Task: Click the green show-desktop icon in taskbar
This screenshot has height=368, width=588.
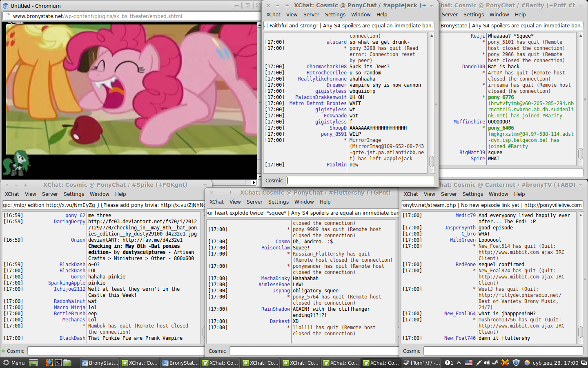Action: (x=33, y=363)
